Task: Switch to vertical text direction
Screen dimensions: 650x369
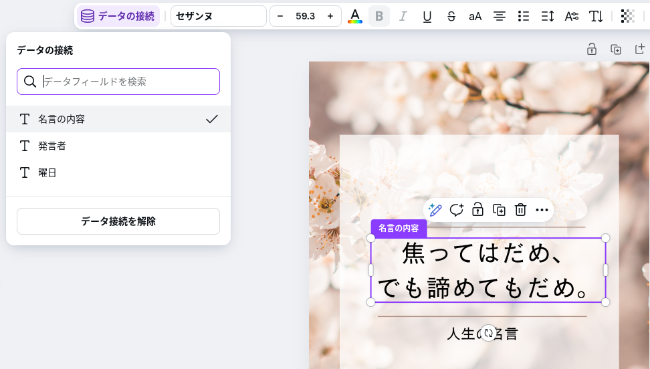Action: click(596, 16)
